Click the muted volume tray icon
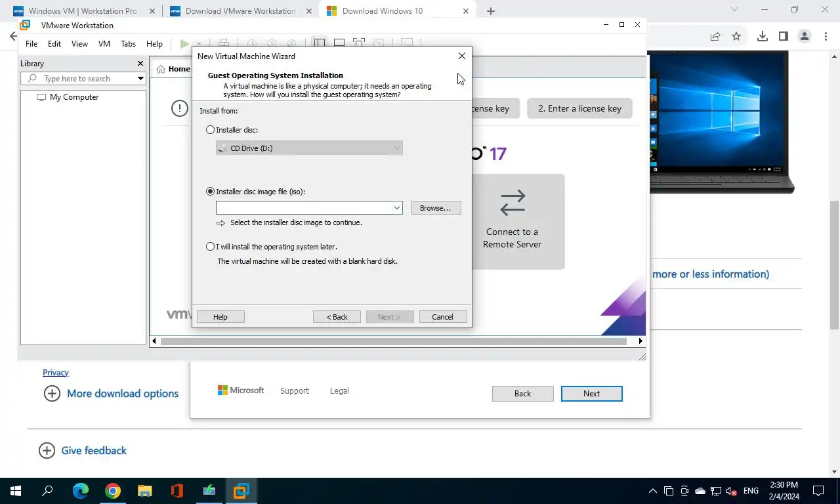 tap(731, 491)
